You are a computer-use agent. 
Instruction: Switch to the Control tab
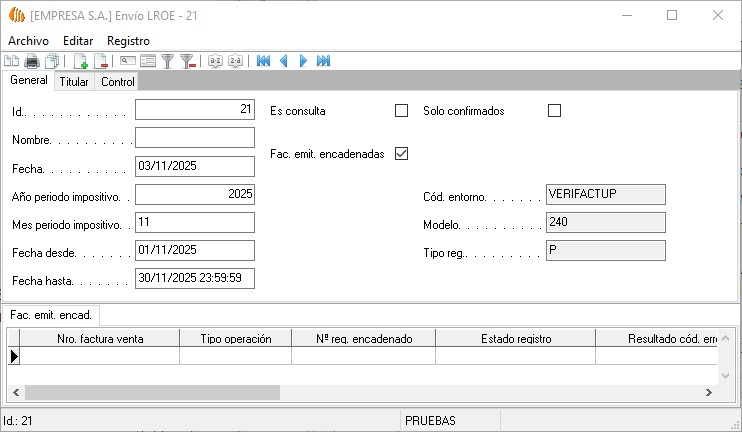pos(118,82)
